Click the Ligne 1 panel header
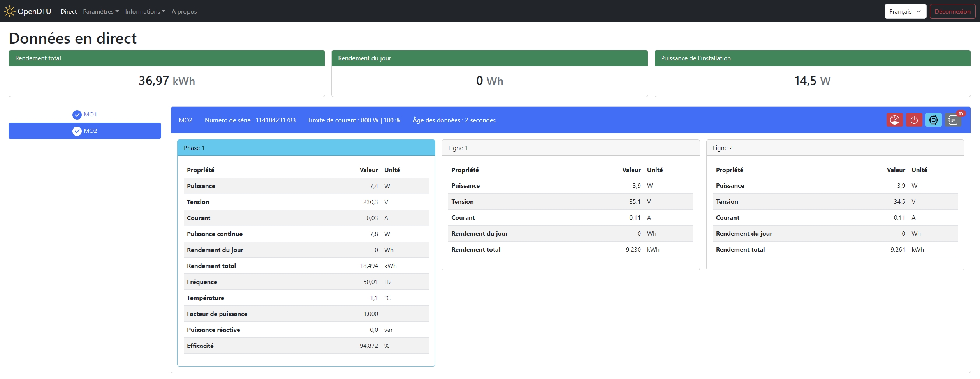This screenshot has width=980, height=379. point(570,148)
